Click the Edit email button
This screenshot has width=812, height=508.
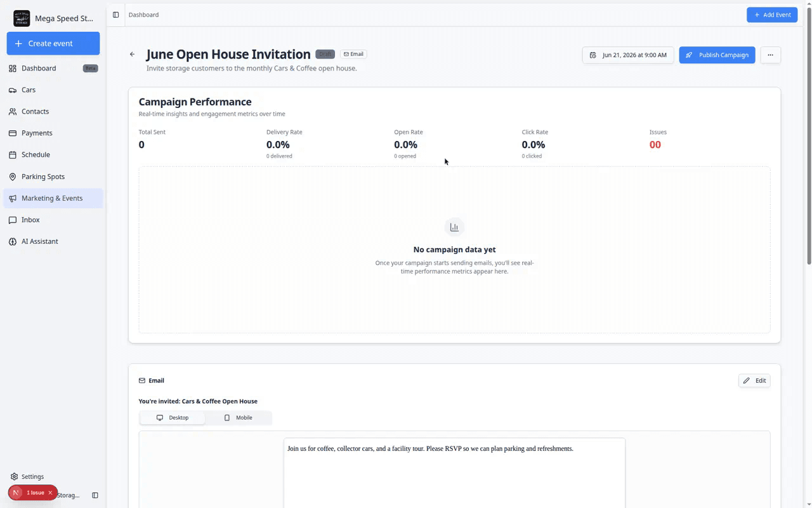(x=754, y=380)
